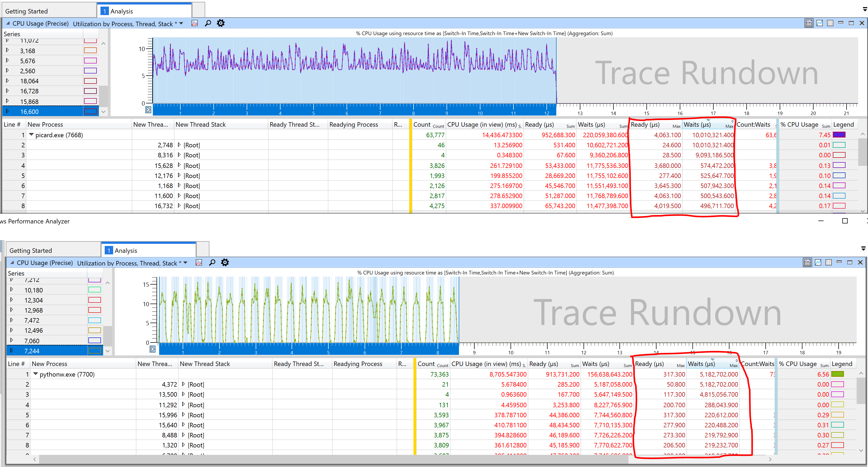
Task: Click the search magnifier icon in picard.exe window
Action: [x=208, y=23]
